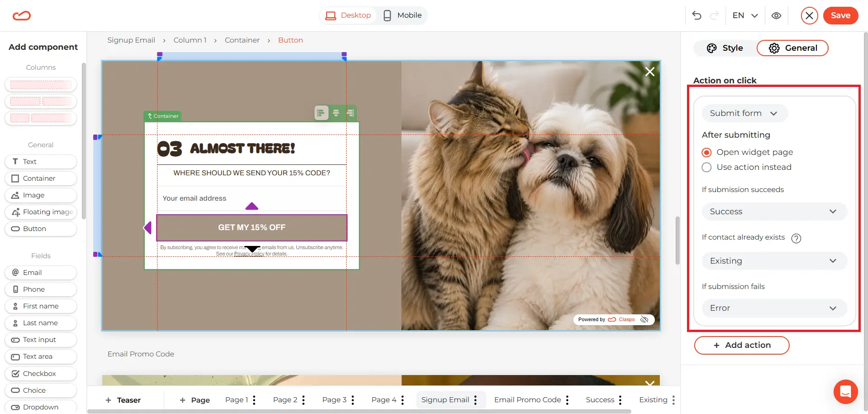Toggle the preview eye icon
Image resolution: width=868 pixels, height=414 pixels.
776,15
